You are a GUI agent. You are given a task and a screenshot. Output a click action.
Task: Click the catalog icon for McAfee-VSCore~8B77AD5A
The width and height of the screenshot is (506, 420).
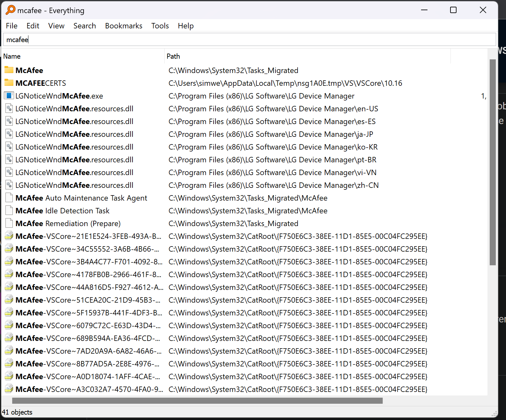[x=9, y=363]
